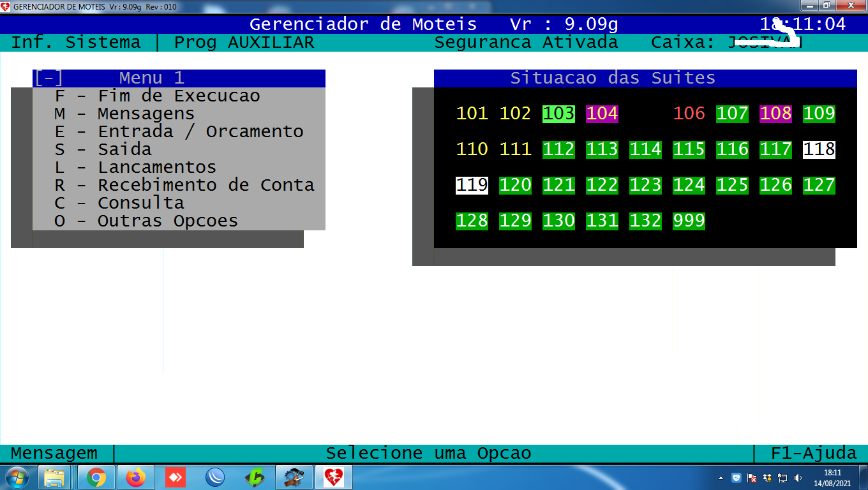This screenshot has width=868, height=490.
Task: Select suite 999
Action: tap(689, 221)
